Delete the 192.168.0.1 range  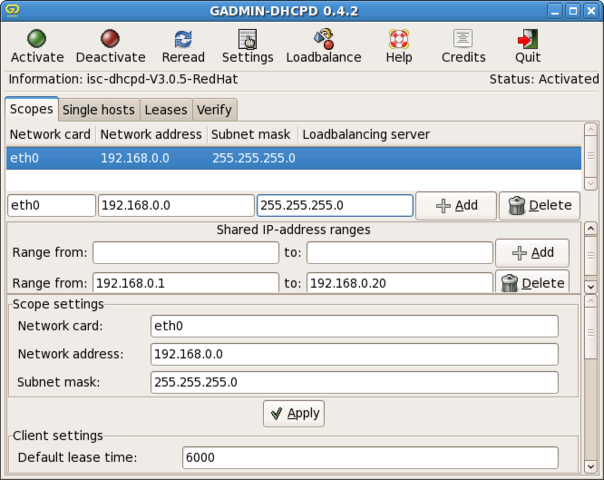click(532, 282)
